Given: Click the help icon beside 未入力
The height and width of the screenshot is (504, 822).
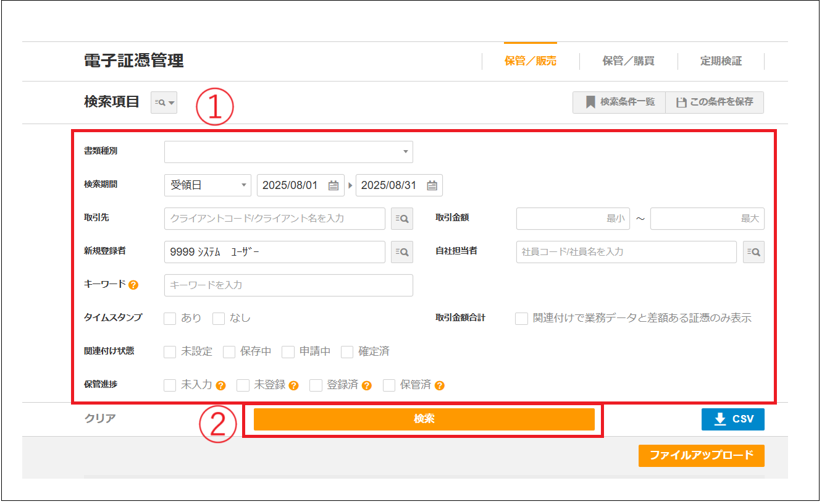Looking at the screenshot, I should point(220,385).
